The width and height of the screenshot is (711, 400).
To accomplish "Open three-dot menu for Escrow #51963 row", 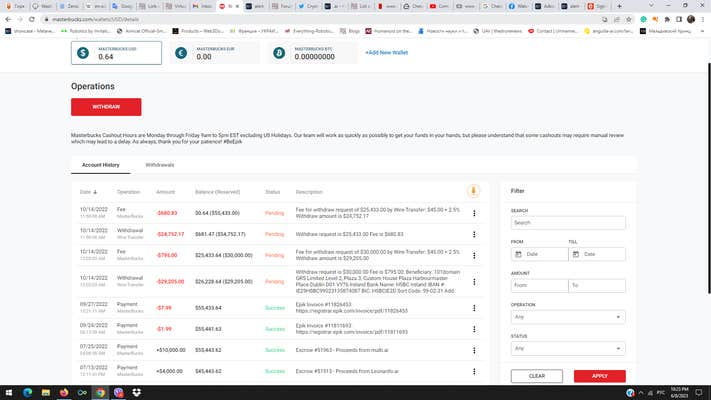I will tap(474, 348).
